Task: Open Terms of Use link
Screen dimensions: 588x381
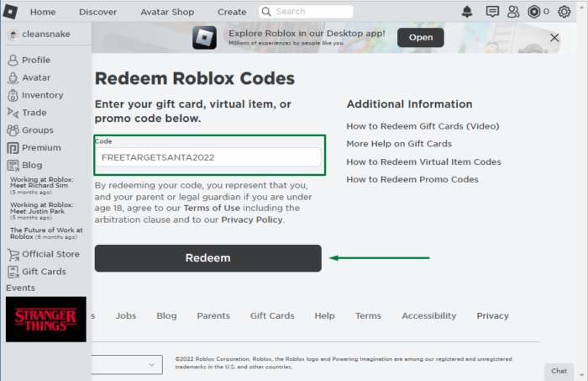Action: [212, 208]
